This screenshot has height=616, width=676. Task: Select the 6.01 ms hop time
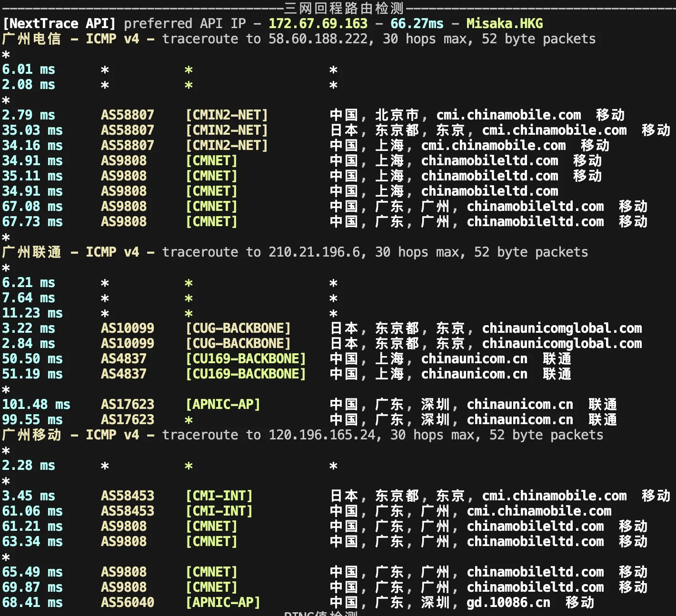(x=29, y=69)
